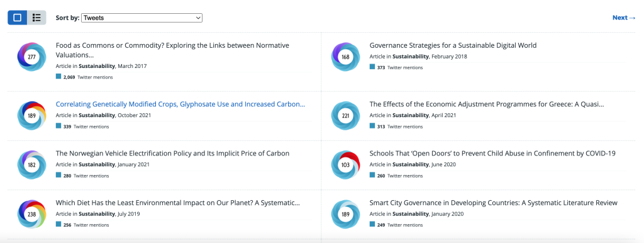This screenshot has width=644, height=243.
Task: Click the Twitter square beside 256 mentions
Action: pos(58,225)
